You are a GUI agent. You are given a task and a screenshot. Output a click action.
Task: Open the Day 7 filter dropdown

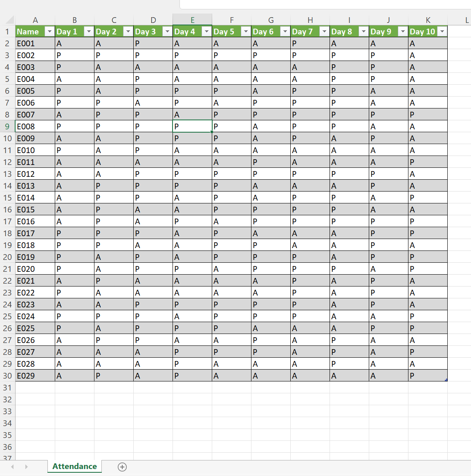tap(325, 31)
